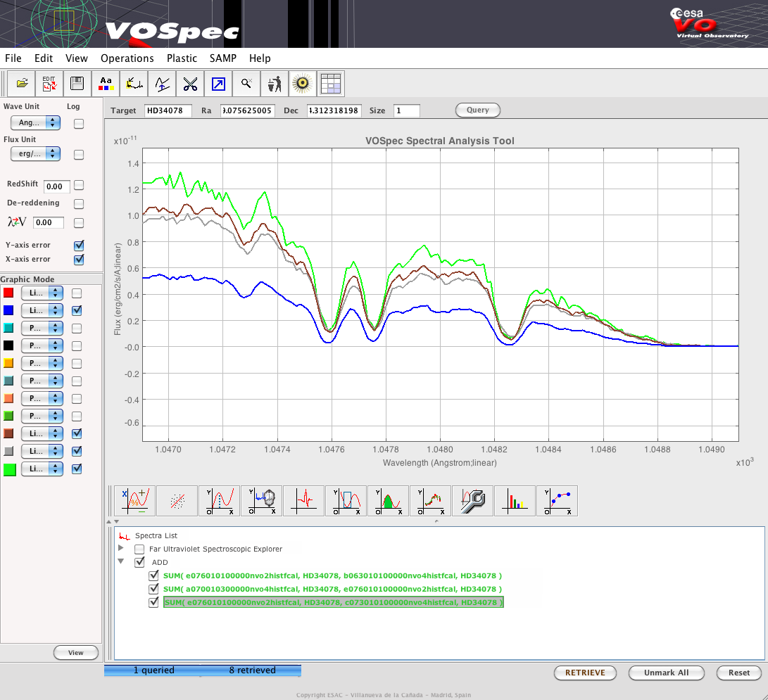Open the Edit menu
The image size is (768, 700).
click(x=44, y=58)
